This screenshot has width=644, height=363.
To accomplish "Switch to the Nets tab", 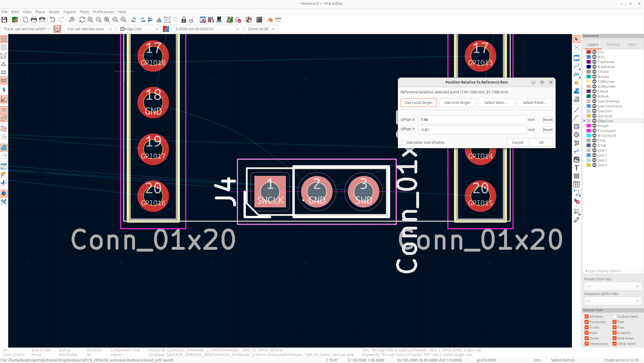I will click(x=632, y=44).
